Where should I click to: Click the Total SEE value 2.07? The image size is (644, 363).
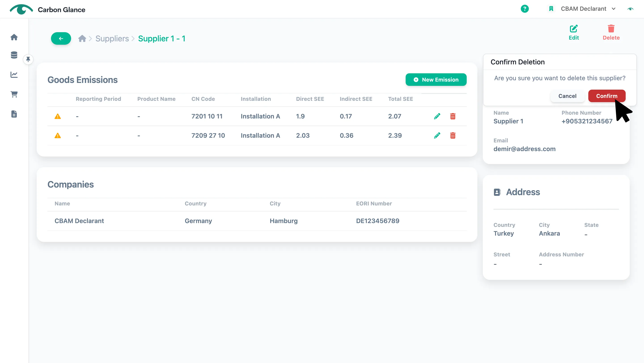click(394, 116)
